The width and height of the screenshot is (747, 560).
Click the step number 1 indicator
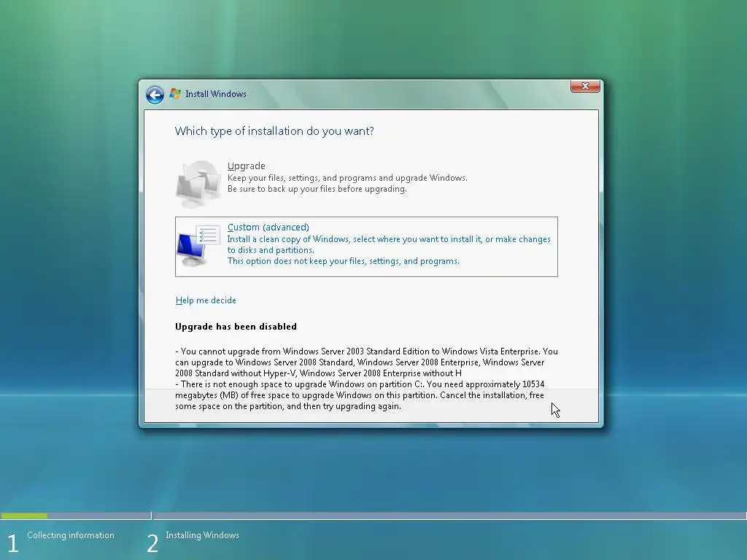click(x=13, y=543)
